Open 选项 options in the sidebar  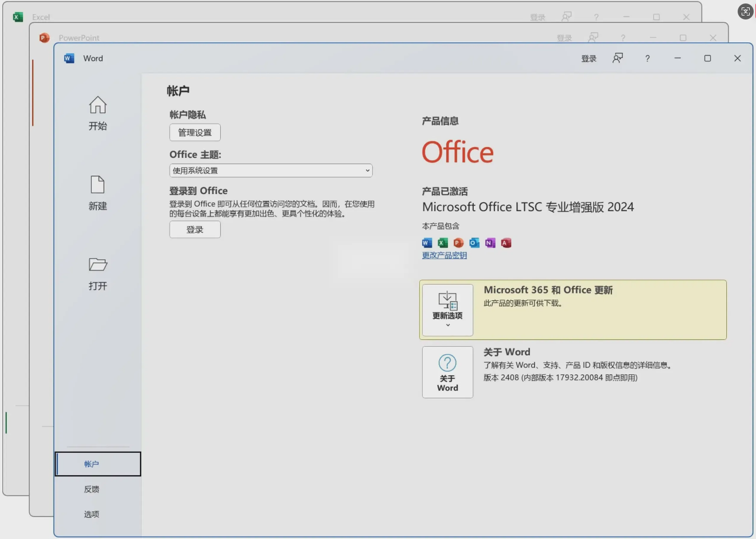click(x=92, y=514)
